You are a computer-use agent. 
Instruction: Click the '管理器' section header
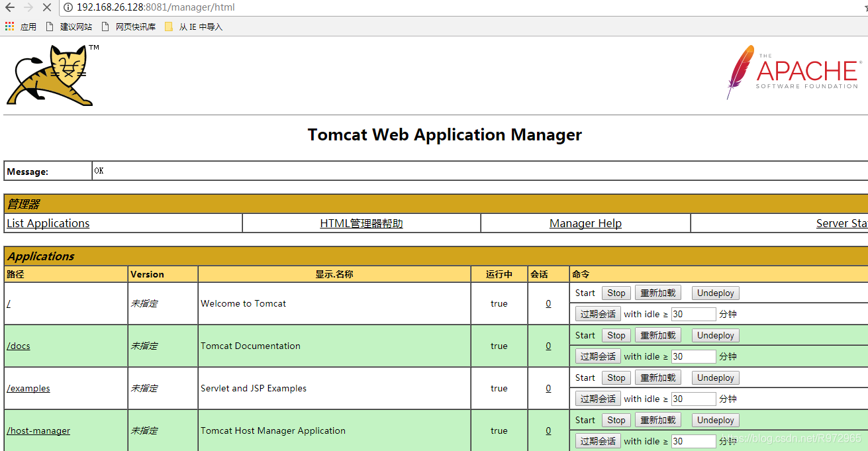coord(23,204)
